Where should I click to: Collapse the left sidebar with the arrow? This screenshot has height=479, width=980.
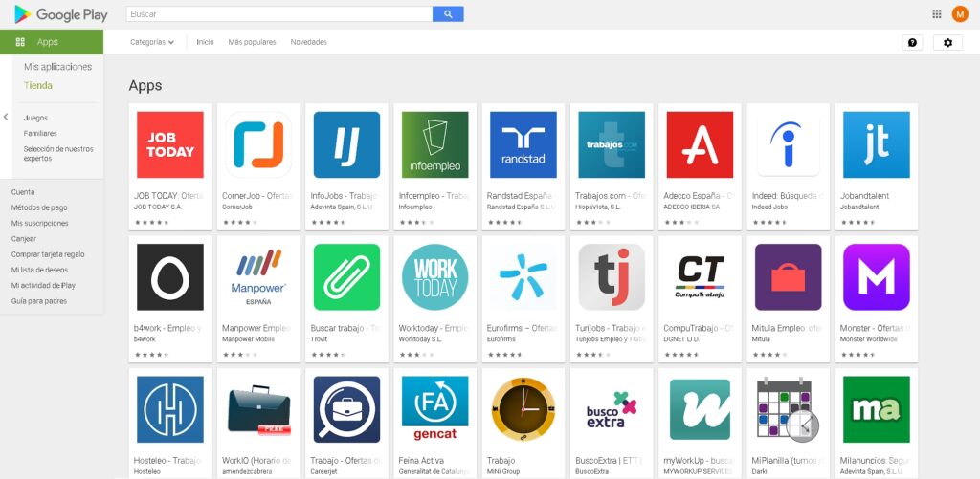coord(6,117)
